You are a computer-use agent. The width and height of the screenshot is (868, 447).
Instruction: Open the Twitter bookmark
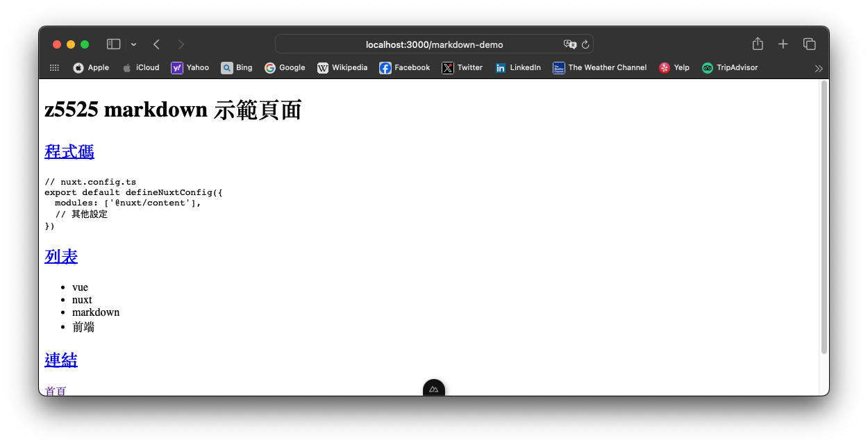pyautogui.click(x=462, y=67)
